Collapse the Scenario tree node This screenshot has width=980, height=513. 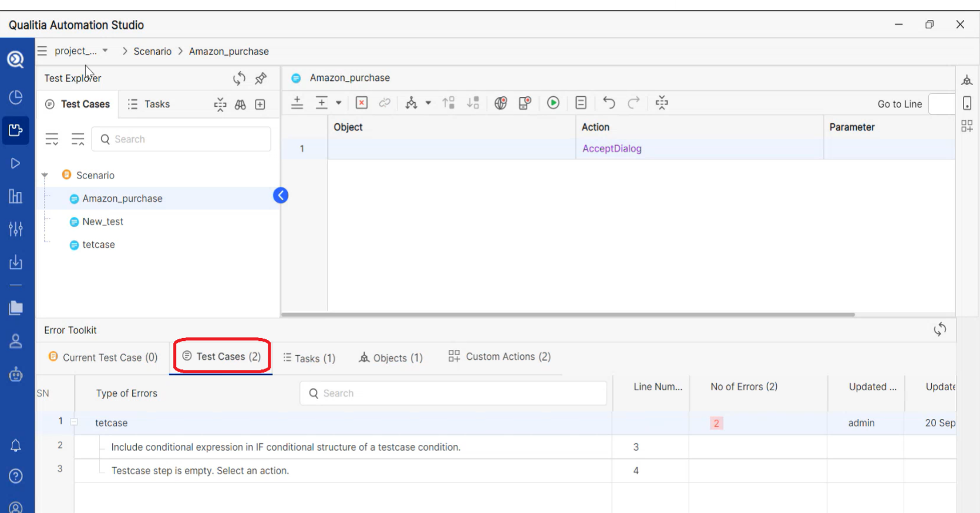click(x=45, y=175)
